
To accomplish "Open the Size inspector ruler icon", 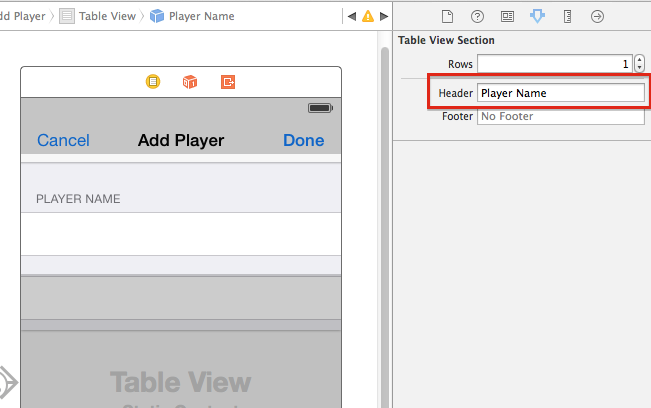I will (567, 16).
